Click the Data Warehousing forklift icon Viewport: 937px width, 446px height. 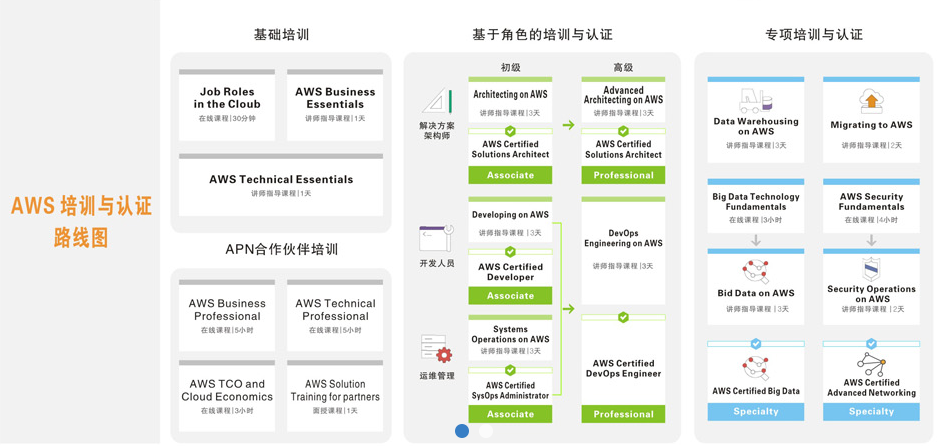(x=755, y=101)
